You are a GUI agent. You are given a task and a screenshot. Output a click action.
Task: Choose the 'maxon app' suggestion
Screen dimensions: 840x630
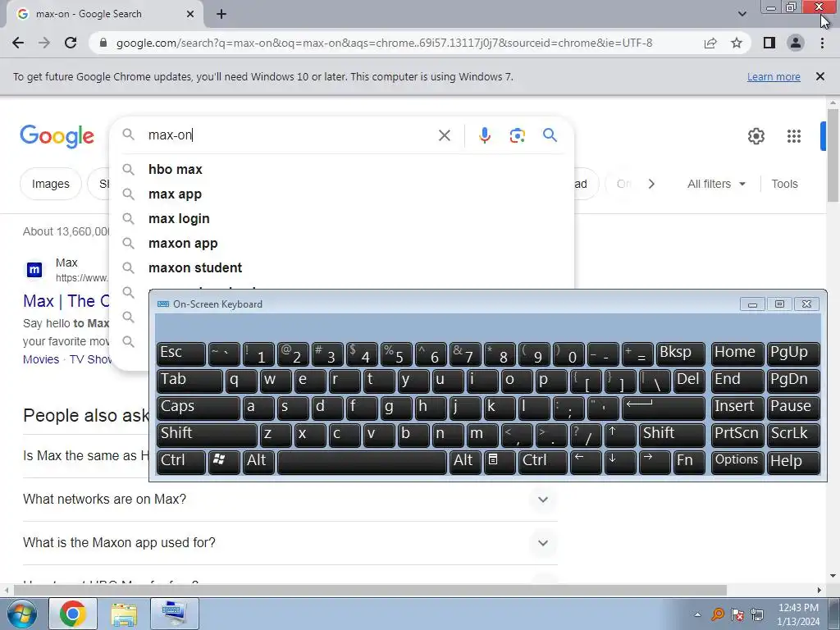pos(341,243)
